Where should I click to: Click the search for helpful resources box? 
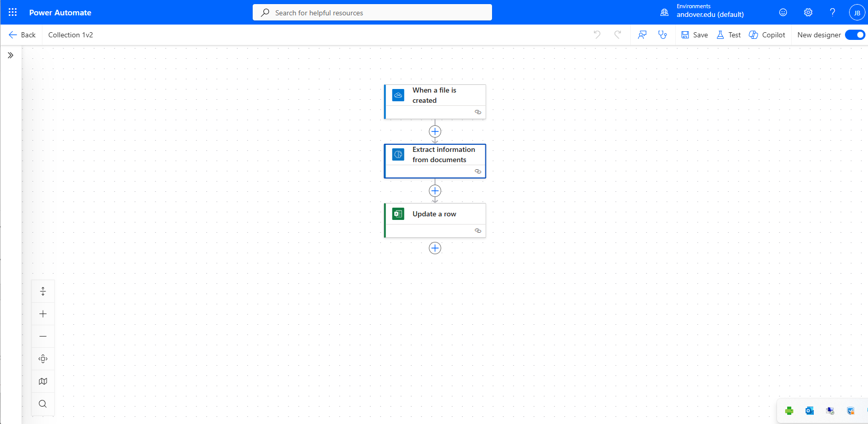coord(372,13)
